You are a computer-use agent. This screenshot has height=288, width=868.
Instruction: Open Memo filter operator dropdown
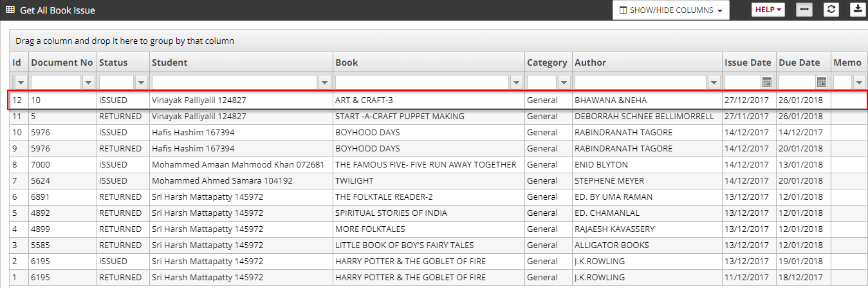[858, 82]
